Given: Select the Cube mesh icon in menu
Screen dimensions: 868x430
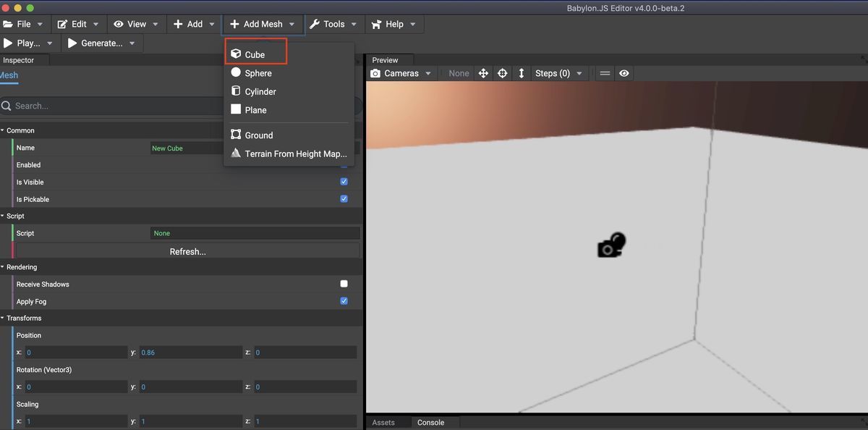Looking at the screenshot, I should (236, 54).
